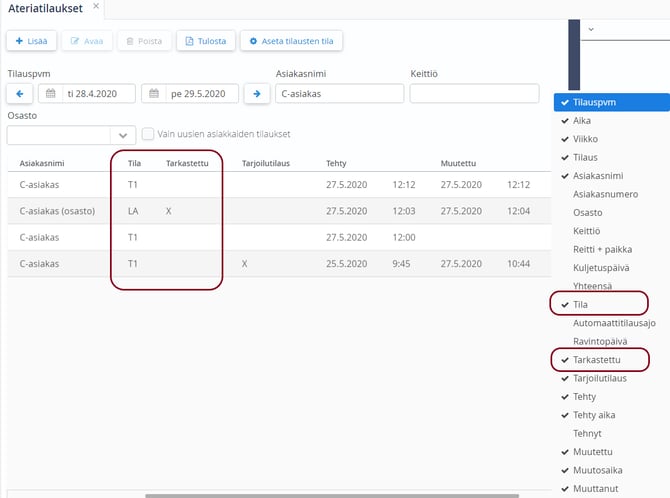
Task: Enable Tehnyt column
Action: [612, 433]
